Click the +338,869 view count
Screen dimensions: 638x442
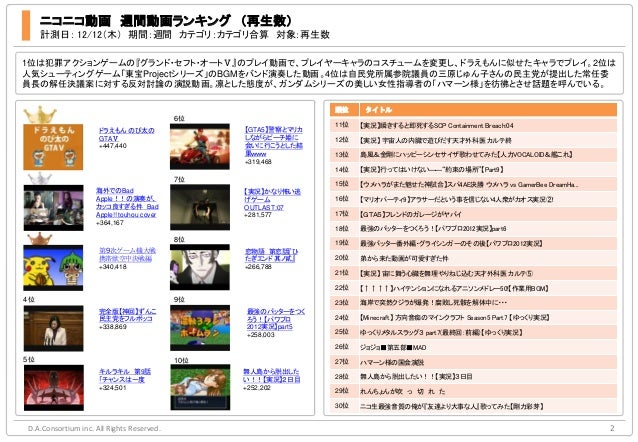113,327
